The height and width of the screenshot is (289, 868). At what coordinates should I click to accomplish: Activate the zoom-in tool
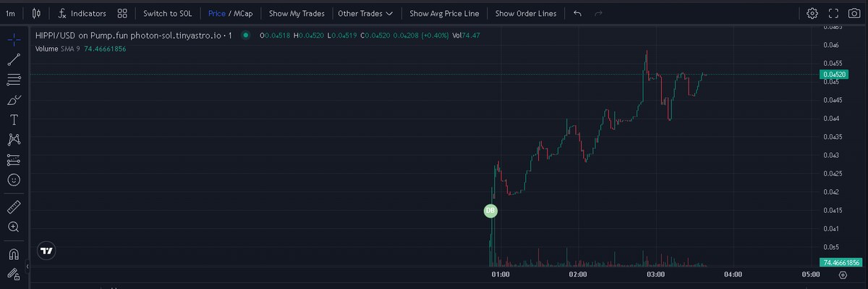coord(14,227)
